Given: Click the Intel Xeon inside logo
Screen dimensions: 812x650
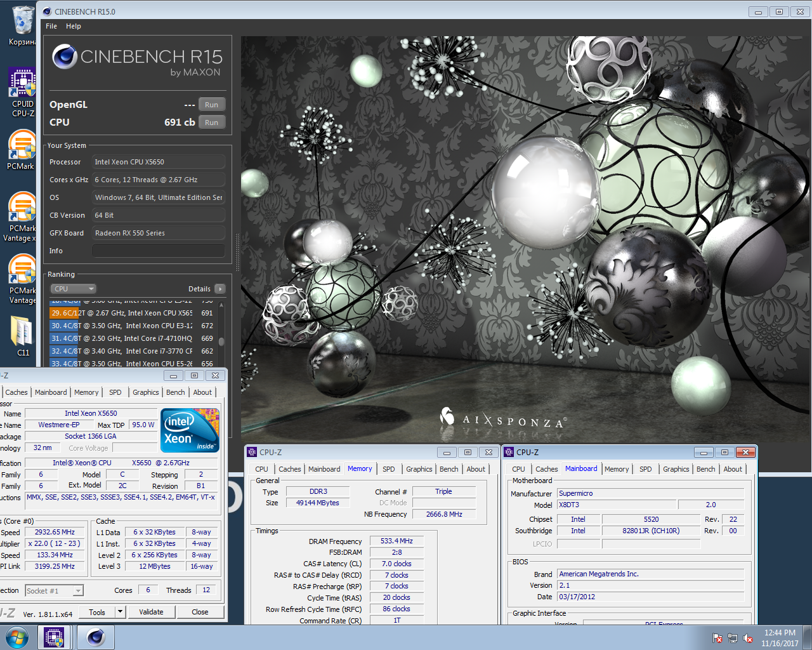Looking at the screenshot, I should pos(191,430).
